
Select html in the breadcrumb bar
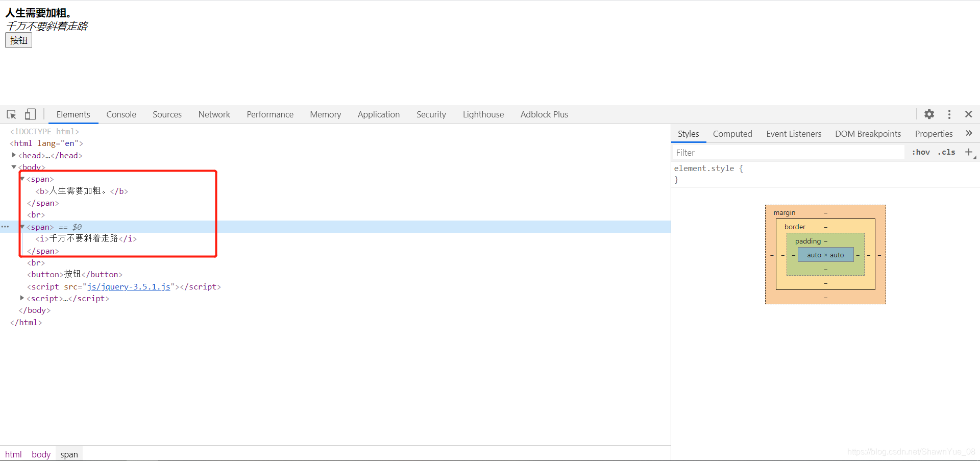pyautogui.click(x=13, y=454)
